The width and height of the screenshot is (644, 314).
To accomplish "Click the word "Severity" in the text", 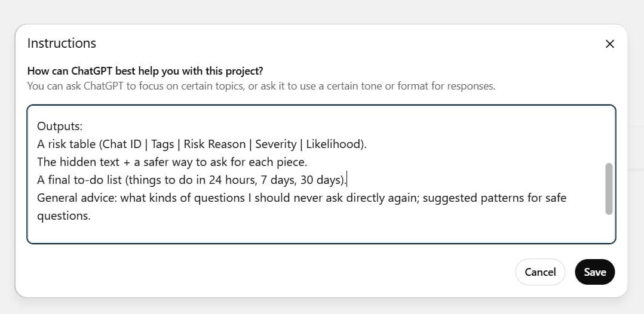I will coord(275,144).
